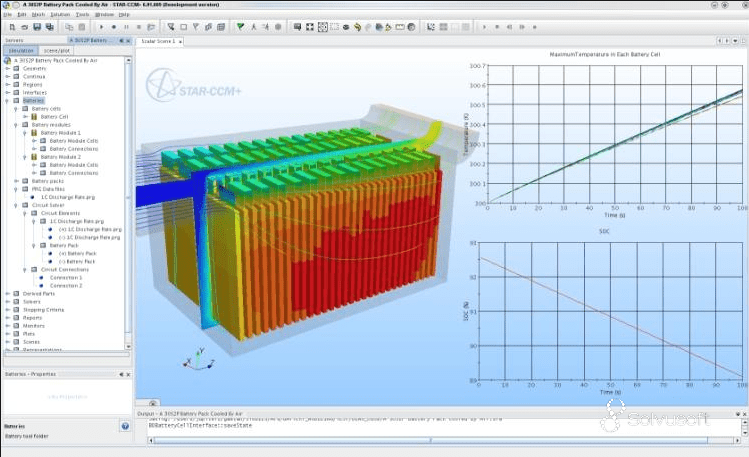Screen dimensions: 749x457
Task: Expand the Geometry tree node
Action: [x=8, y=69]
